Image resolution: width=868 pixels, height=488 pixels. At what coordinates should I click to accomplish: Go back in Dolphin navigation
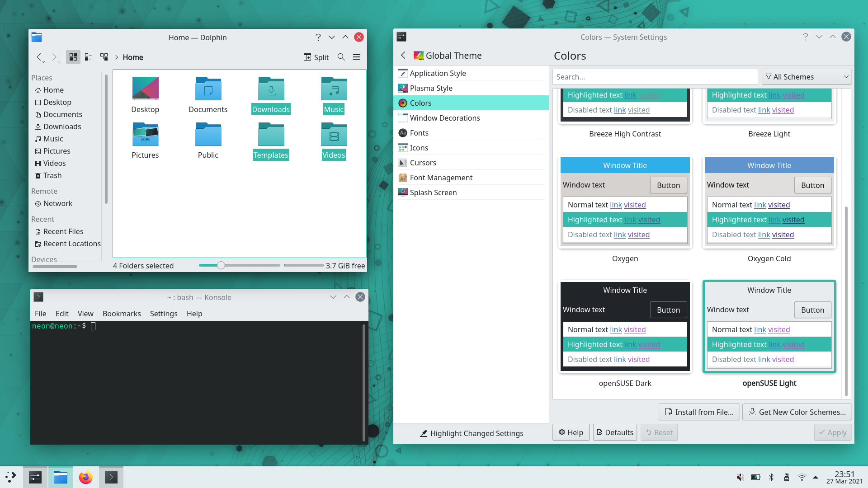(x=40, y=57)
